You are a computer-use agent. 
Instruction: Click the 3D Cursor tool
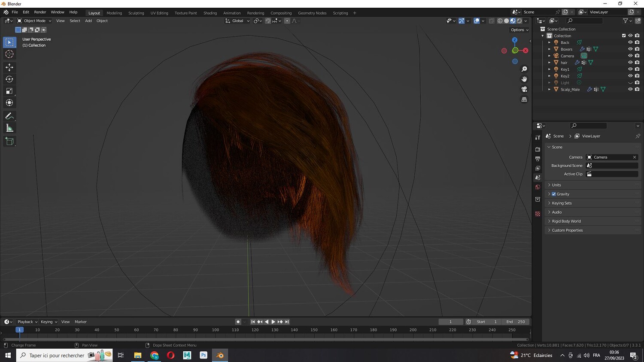9,54
